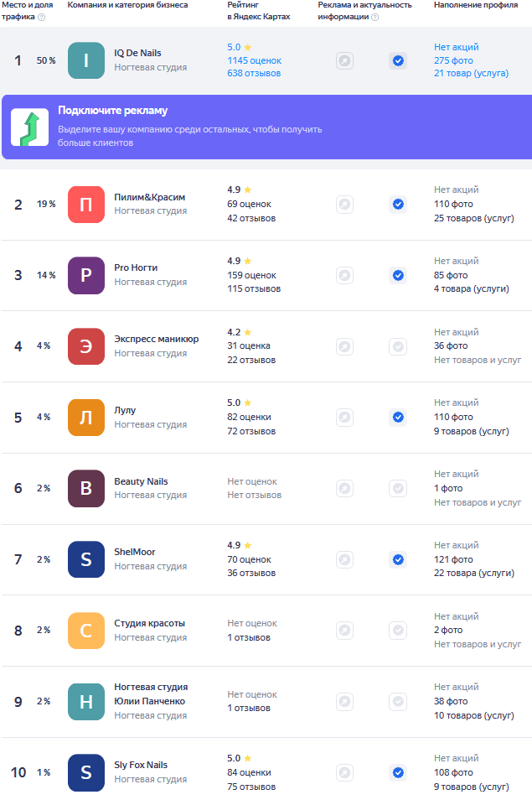Click the grey unverified checkmark for Beauty Nails
532x805 pixels.
click(398, 488)
